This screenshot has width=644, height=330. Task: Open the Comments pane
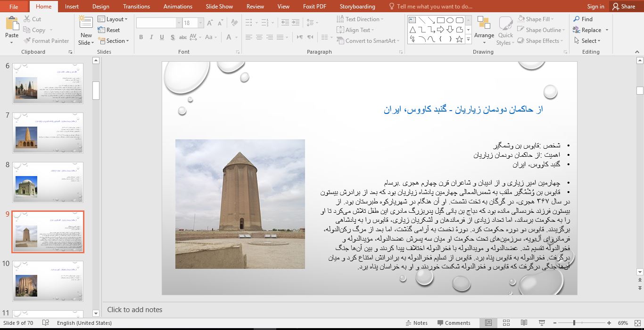click(454, 323)
